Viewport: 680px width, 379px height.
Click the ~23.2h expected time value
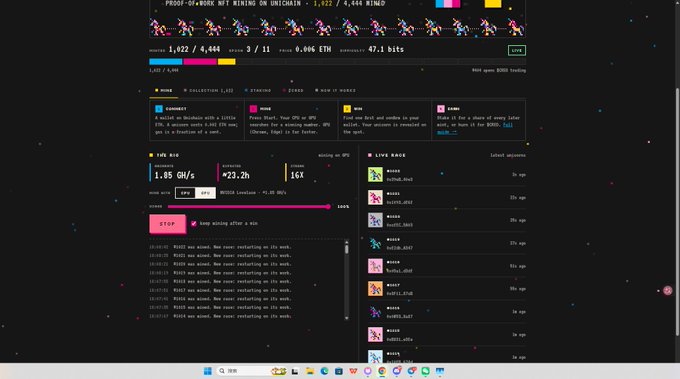coord(236,176)
